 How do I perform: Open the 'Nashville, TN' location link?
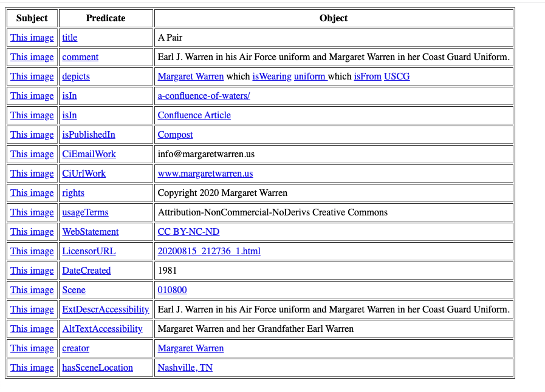pyautogui.click(x=185, y=368)
